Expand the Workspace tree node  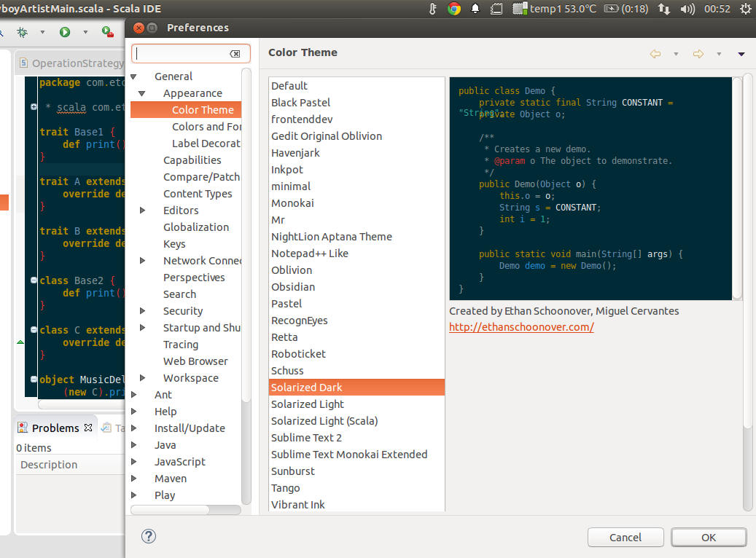pyautogui.click(x=142, y=378)
